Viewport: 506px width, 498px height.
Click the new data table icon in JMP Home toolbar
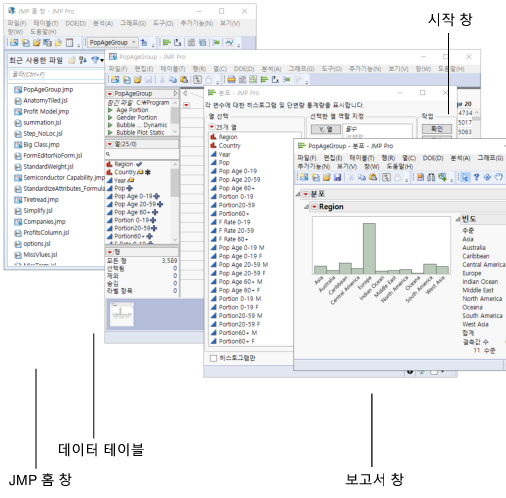pos(14,43)
